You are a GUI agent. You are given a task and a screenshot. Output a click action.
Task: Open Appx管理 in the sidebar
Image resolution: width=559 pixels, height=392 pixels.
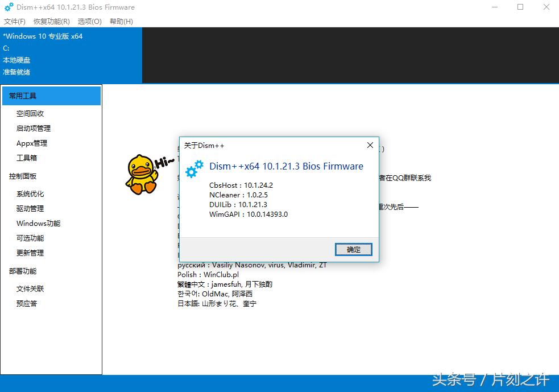32,143
